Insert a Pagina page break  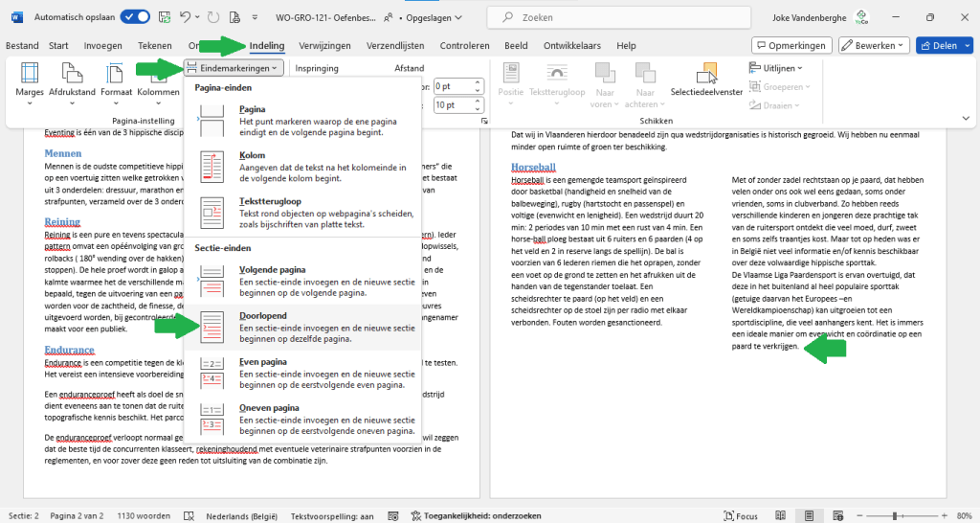tap(302, 120)
